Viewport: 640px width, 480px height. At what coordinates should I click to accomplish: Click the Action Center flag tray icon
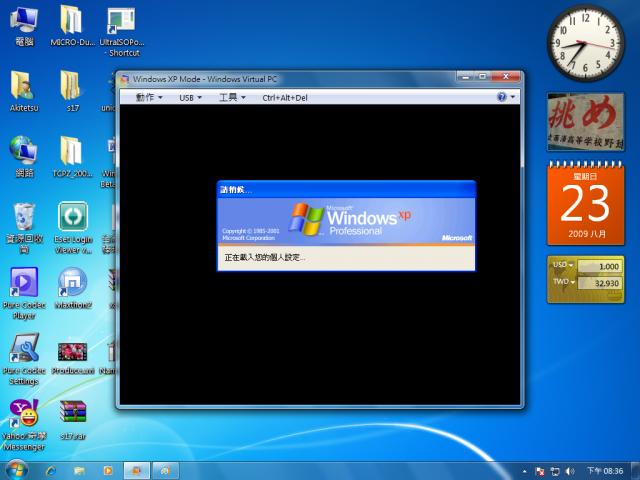(540, 471)
